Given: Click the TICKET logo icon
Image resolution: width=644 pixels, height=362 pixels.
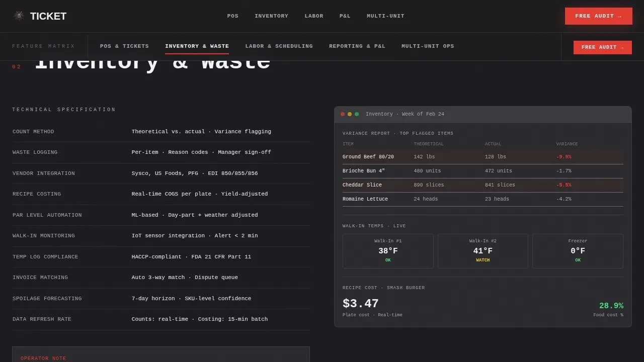Looking at the screenshot, I should (x=19, y=16).
